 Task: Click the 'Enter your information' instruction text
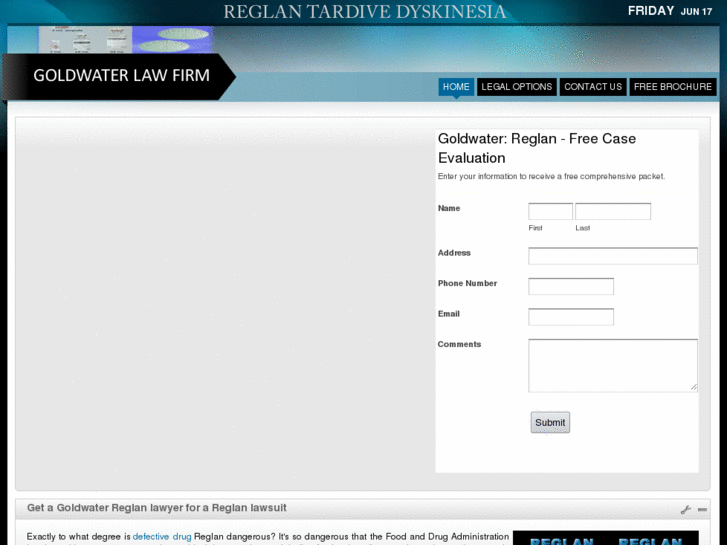[x=551, y=176]
